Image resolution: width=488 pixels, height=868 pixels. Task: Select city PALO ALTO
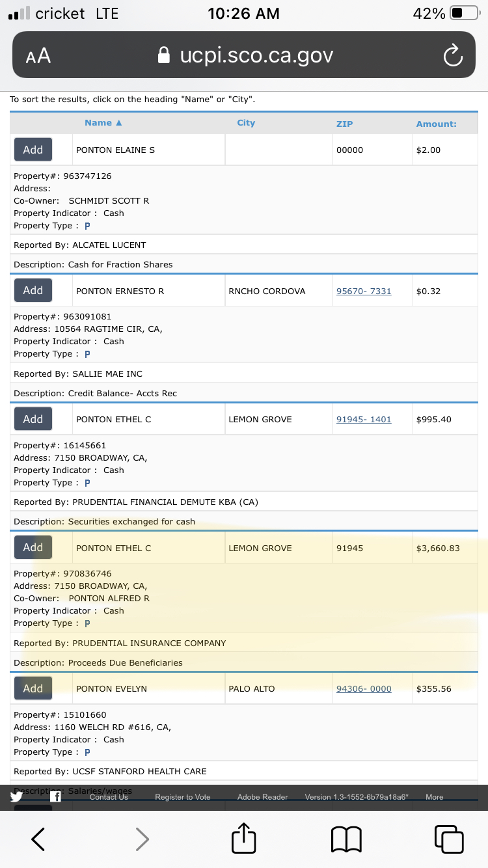coord(252,689)
